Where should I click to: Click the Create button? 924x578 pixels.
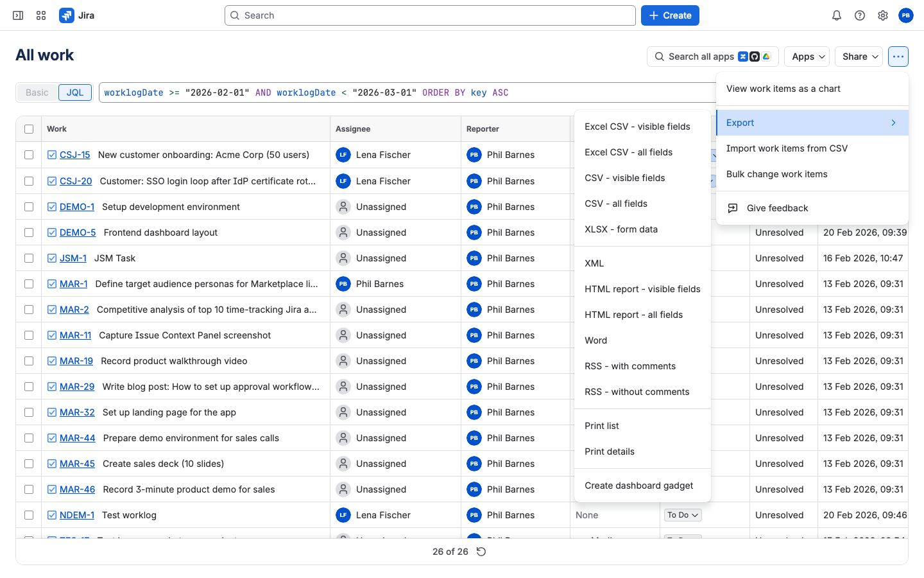tap(670, 15)
